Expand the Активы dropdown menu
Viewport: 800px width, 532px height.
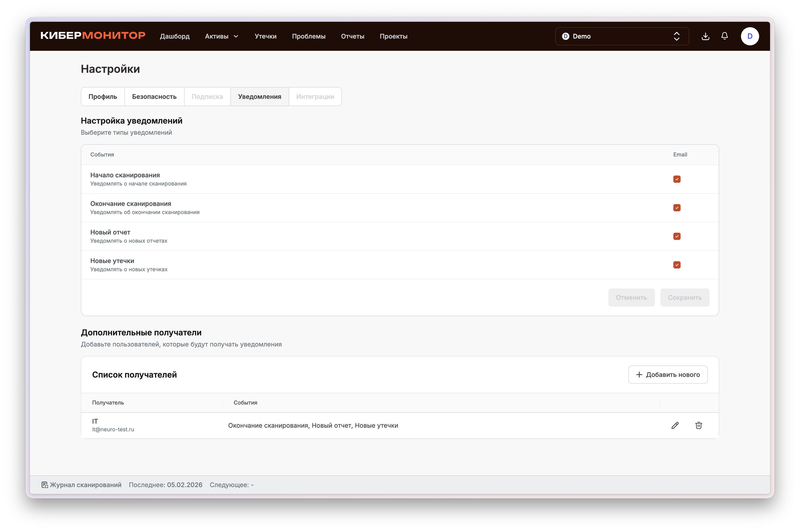pyautogui.click(x=222, y=36)
